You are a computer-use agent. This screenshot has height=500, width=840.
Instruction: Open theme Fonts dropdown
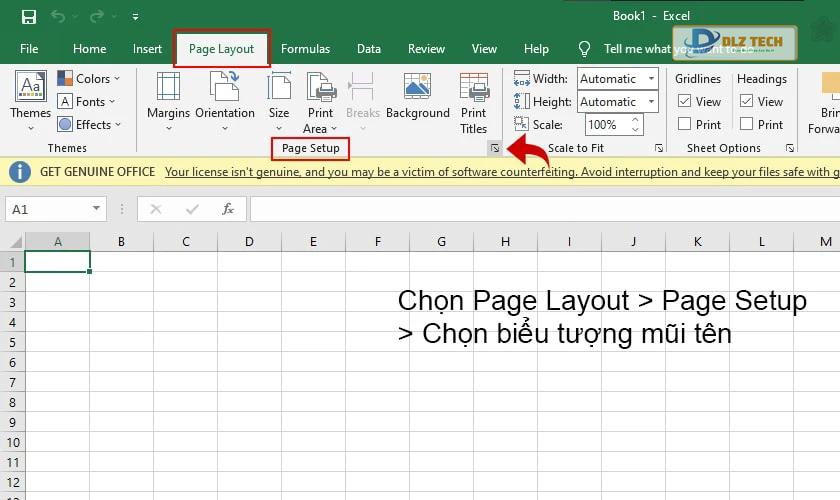coord(87,101)
